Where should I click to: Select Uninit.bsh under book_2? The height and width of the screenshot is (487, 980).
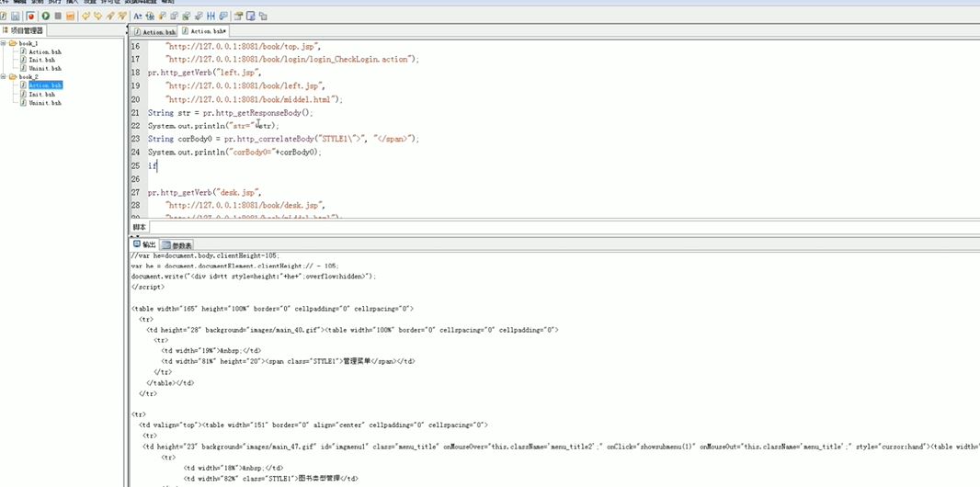coord(44,103)
